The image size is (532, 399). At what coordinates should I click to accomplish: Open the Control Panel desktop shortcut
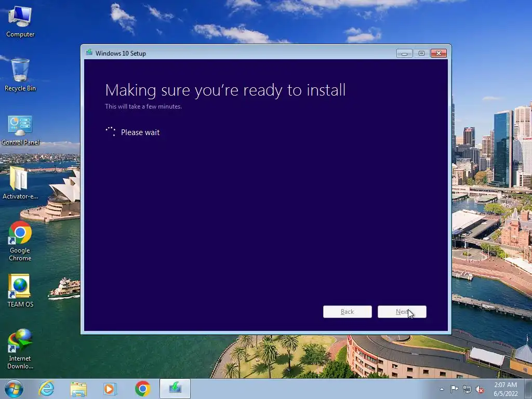[20, 130]
